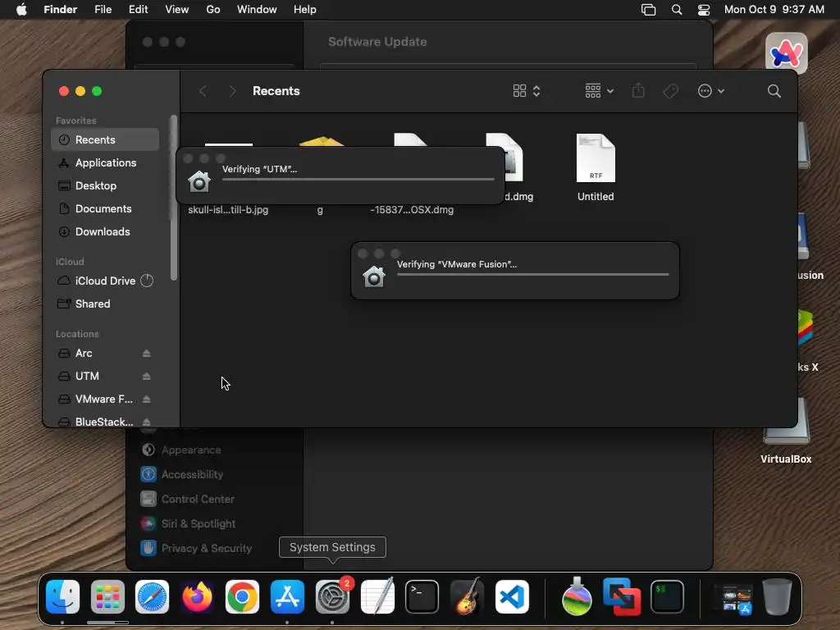Image resolution: width=840 pixels, height=630 pixels.
Task: Eject the BlueStacks volume in sidebar
Action: (146, 422)
